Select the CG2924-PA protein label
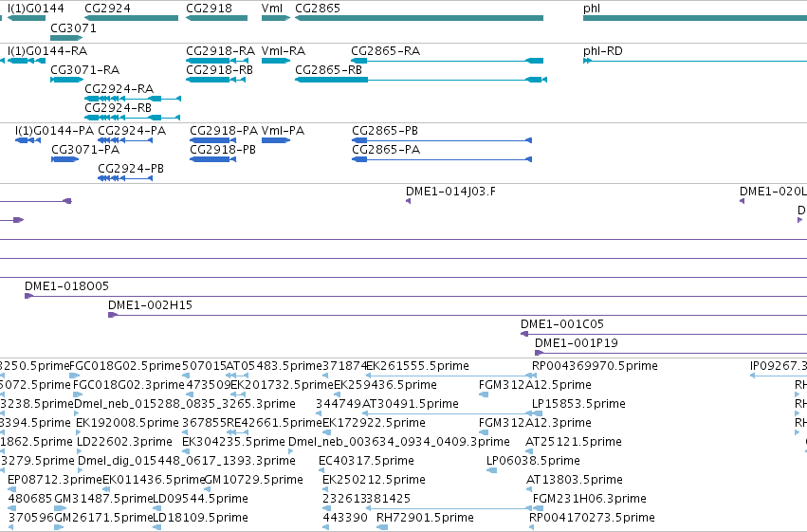The width and height of the screenshot is (807, 532). coord(132,131)
